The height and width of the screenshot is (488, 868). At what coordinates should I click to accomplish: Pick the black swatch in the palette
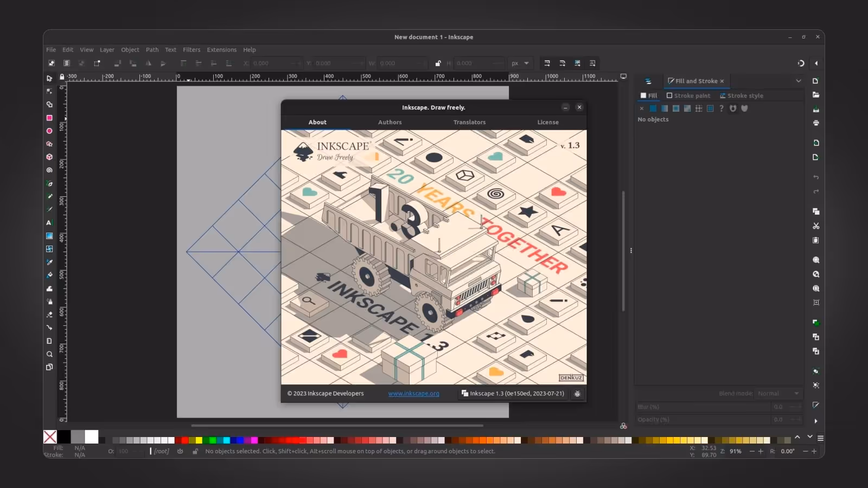[64, 437]
